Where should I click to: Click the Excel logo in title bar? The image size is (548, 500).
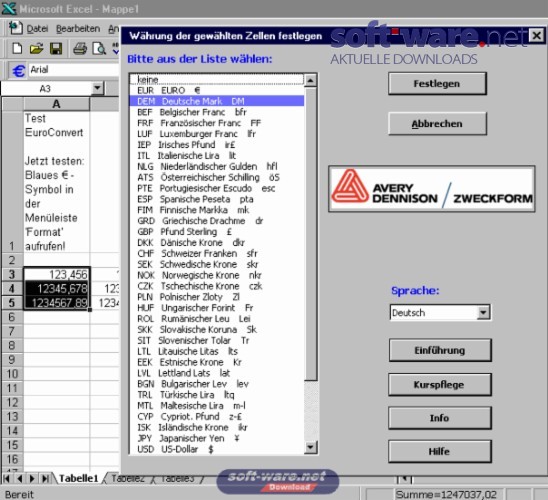(x=9, y=8)
